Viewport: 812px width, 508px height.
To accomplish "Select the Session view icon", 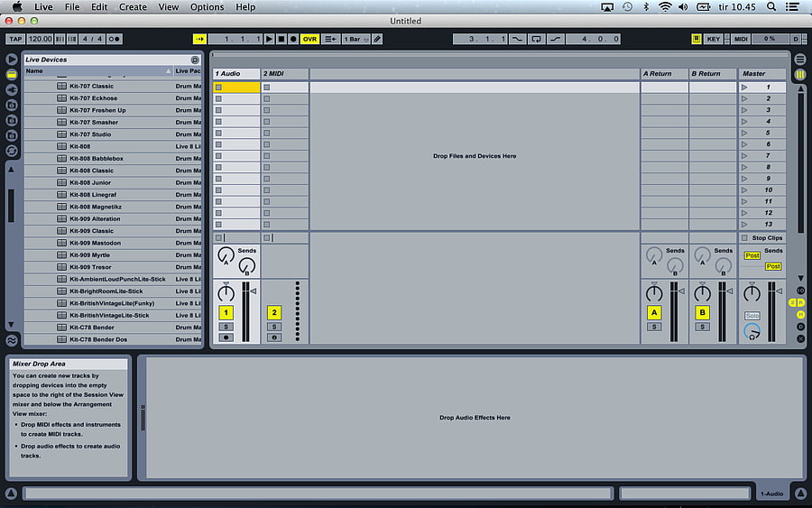I will point(800,75).
